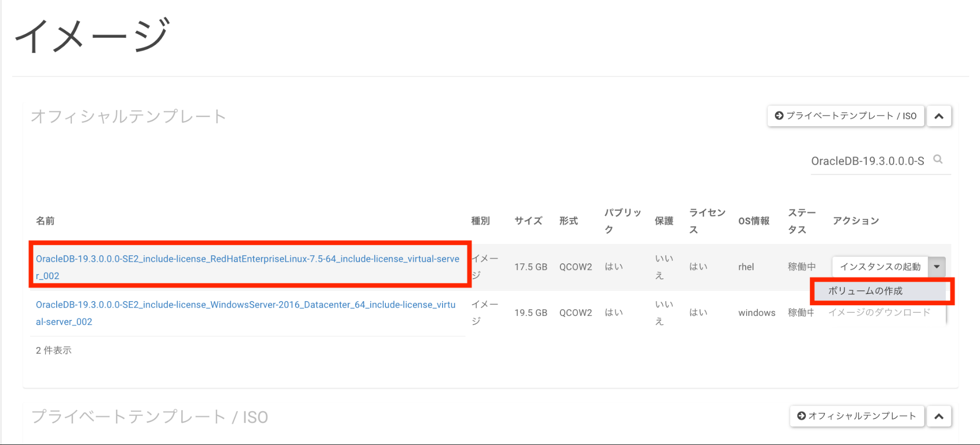The width and height of the screenshot is (980, 445).
Task: Click the windows OS info cell
Action: [x=757, y=313]
